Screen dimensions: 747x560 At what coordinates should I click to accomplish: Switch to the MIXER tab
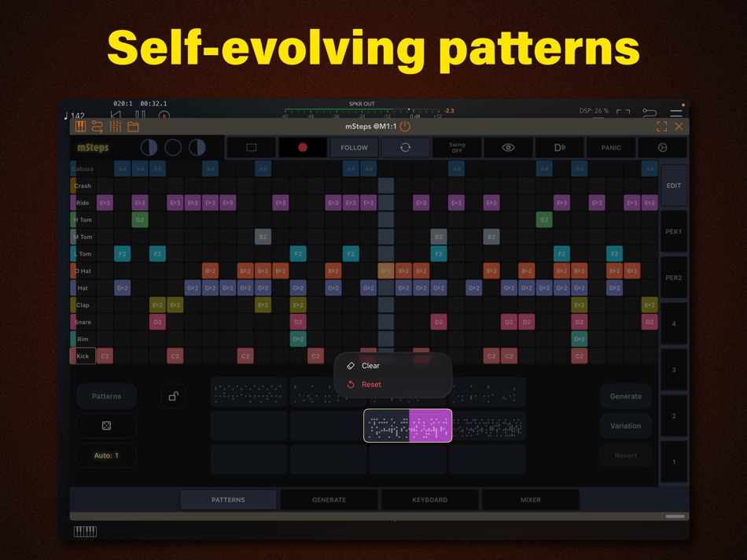(x=531, y=500)
